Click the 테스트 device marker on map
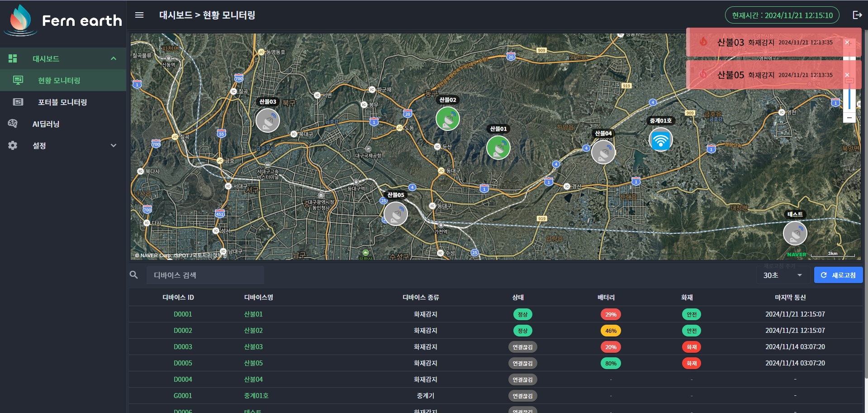The image size is (868, 413). tap(795, 233)
